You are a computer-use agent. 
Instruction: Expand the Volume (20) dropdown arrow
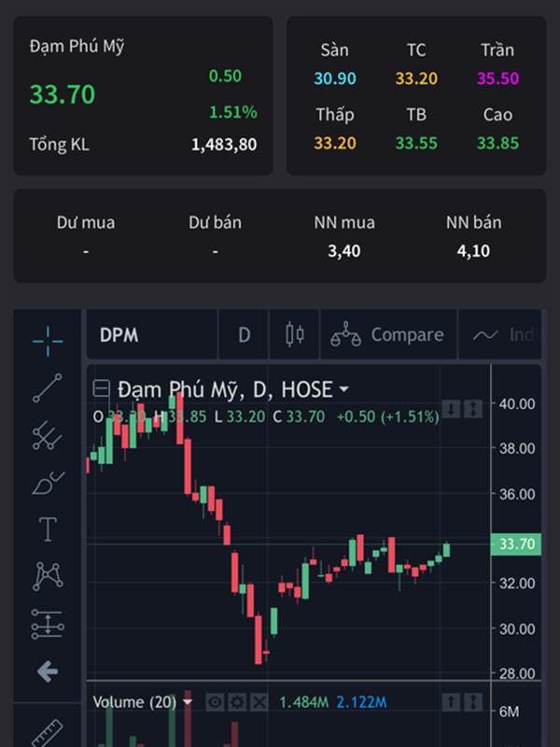click(188, 702)
